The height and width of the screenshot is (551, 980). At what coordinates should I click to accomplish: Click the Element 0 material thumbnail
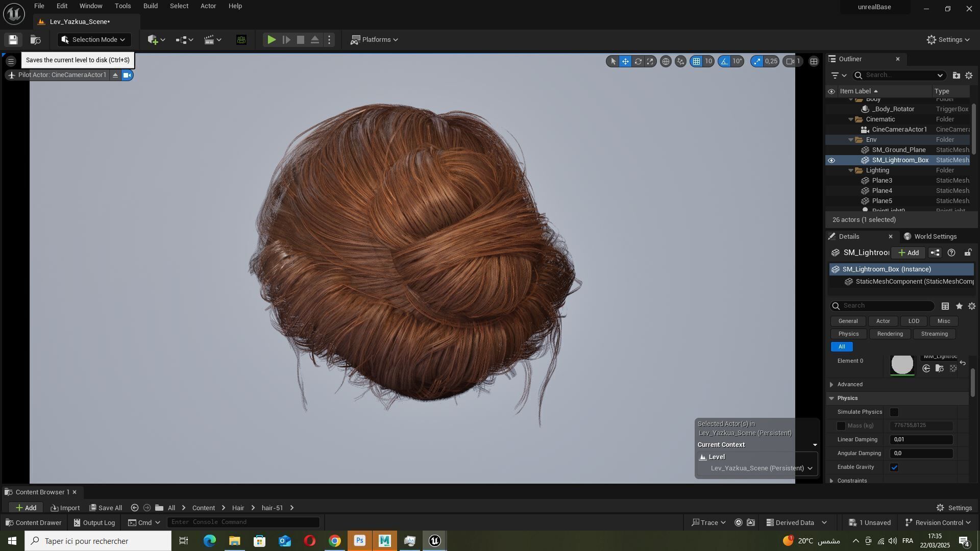[x=902, y=365]
